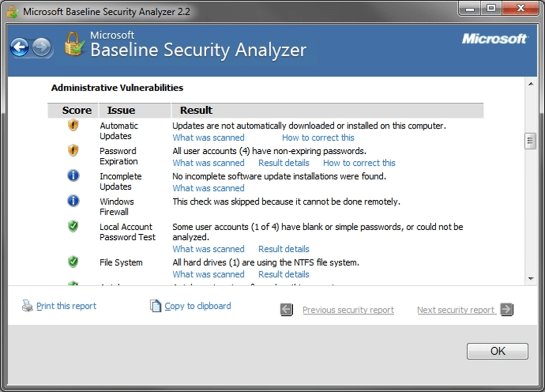Click the padlock Baseline Security Analyzer logo
The width and height of the screenshot is (545, 392).
point(74,45)
